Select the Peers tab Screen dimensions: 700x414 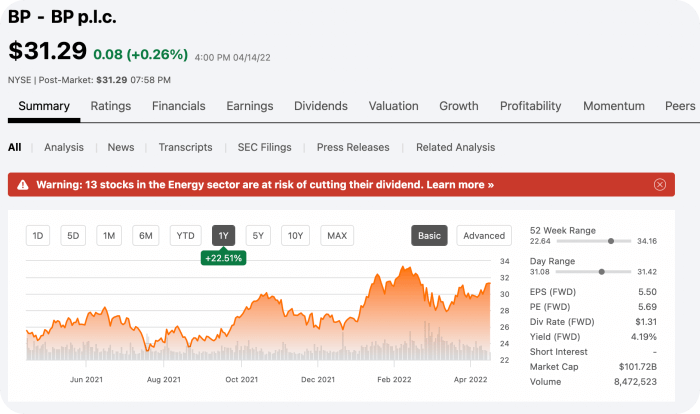click(x=680, y=106)
